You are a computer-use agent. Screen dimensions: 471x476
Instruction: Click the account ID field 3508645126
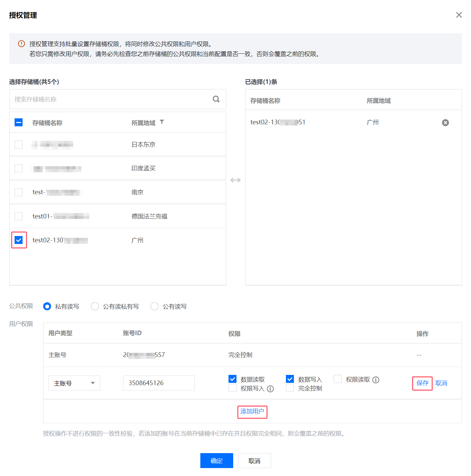coord(159,383)
